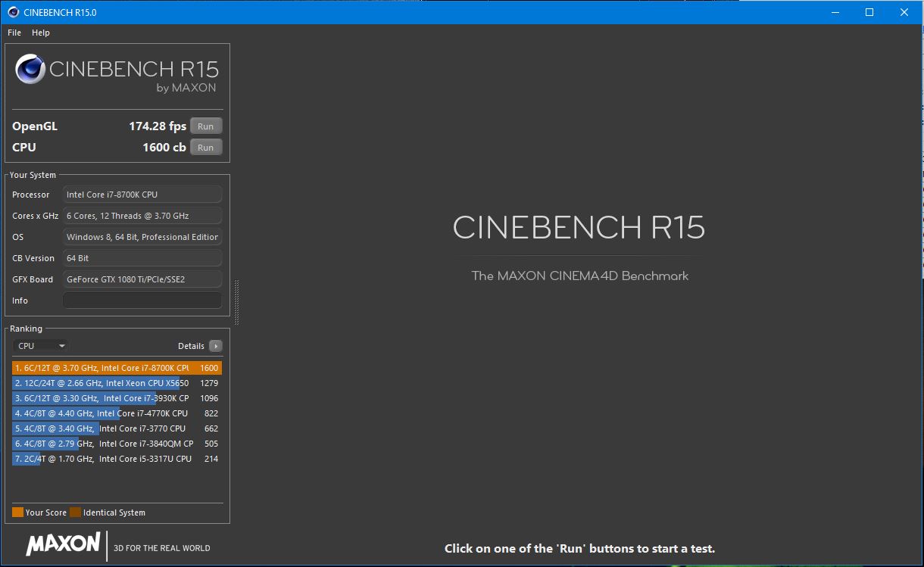This screenshot has height=567, width=924.
Task: Click the orange Your Score legend swatch
Action: [18, 512]
